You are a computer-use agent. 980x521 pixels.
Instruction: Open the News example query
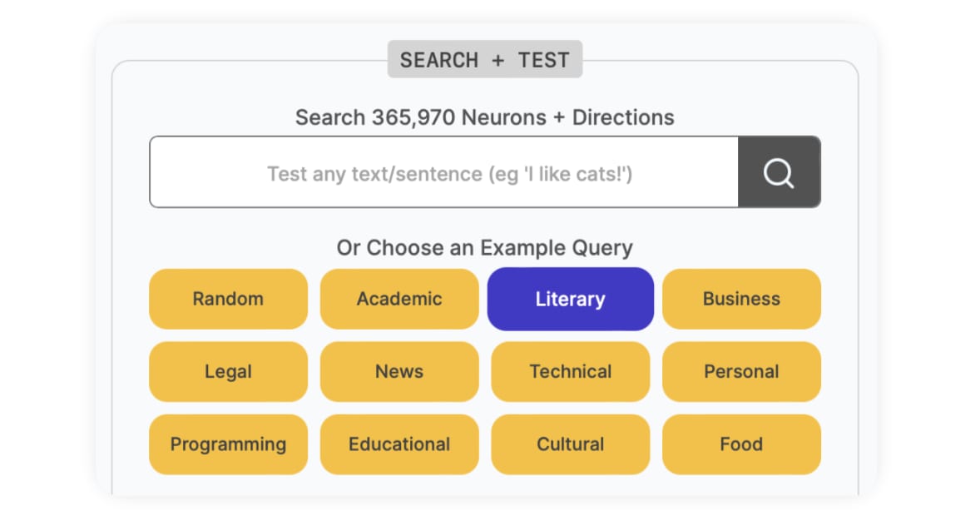click(x=399, y=371)
